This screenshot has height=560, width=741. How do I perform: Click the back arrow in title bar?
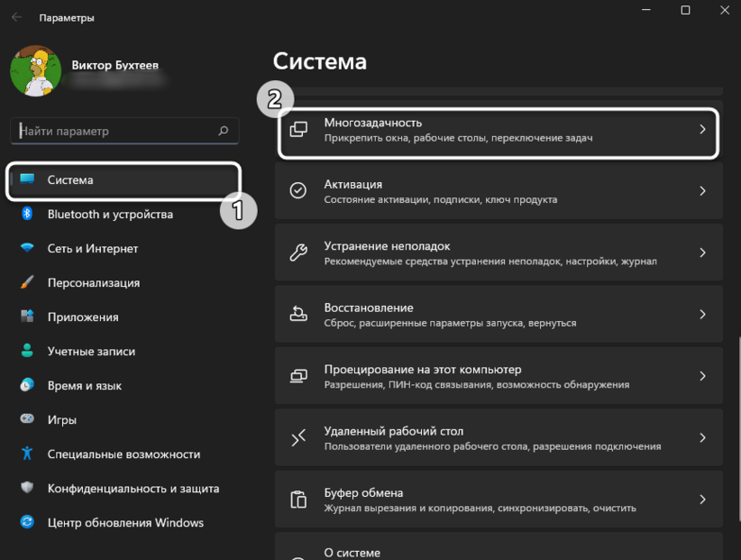pyautogui.click(x=16, y=17)
